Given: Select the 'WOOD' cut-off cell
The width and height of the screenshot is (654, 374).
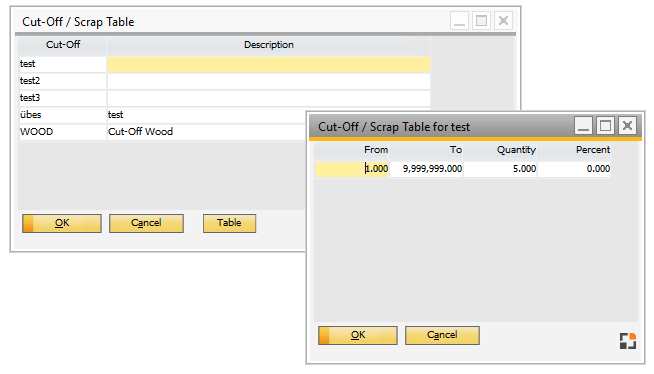Looking at the screenshot, I should 63,132.
